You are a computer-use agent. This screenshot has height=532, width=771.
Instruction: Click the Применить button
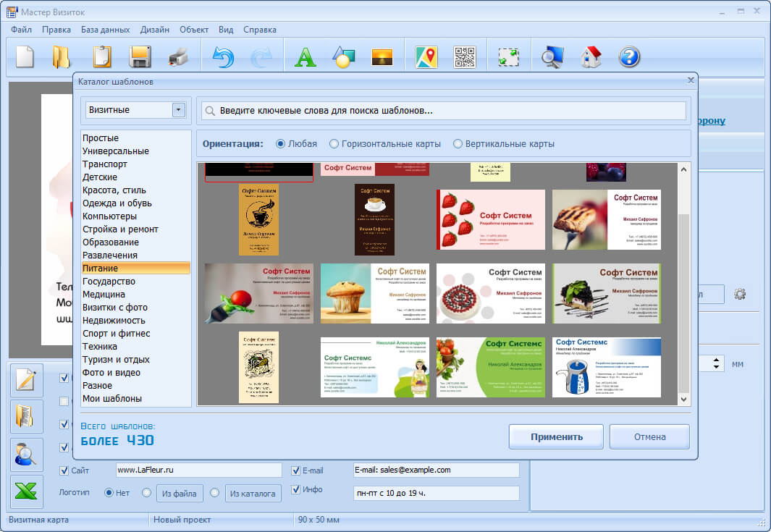coord(556,436)
